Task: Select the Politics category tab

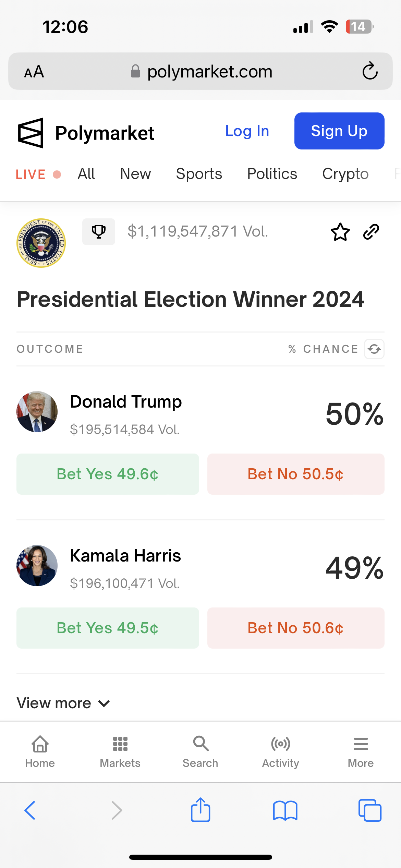Action: point(272,174)
